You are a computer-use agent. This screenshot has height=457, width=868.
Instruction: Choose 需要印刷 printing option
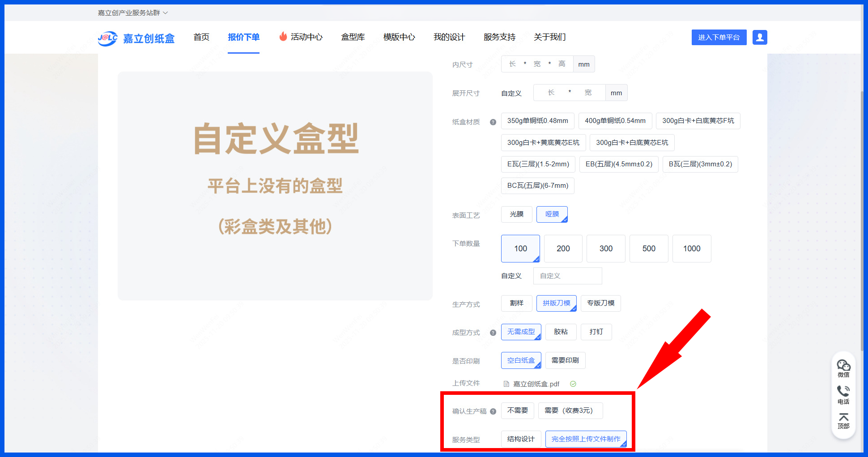[x=565, y=360]
